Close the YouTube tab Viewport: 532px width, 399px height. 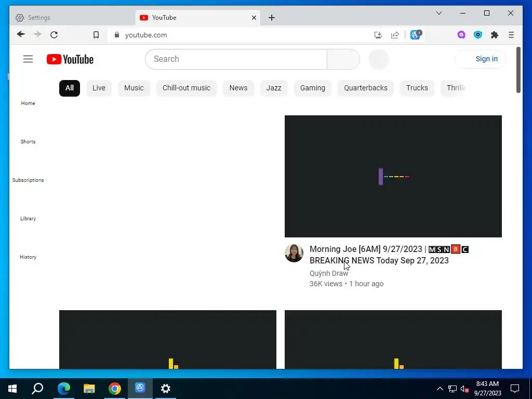254,18
